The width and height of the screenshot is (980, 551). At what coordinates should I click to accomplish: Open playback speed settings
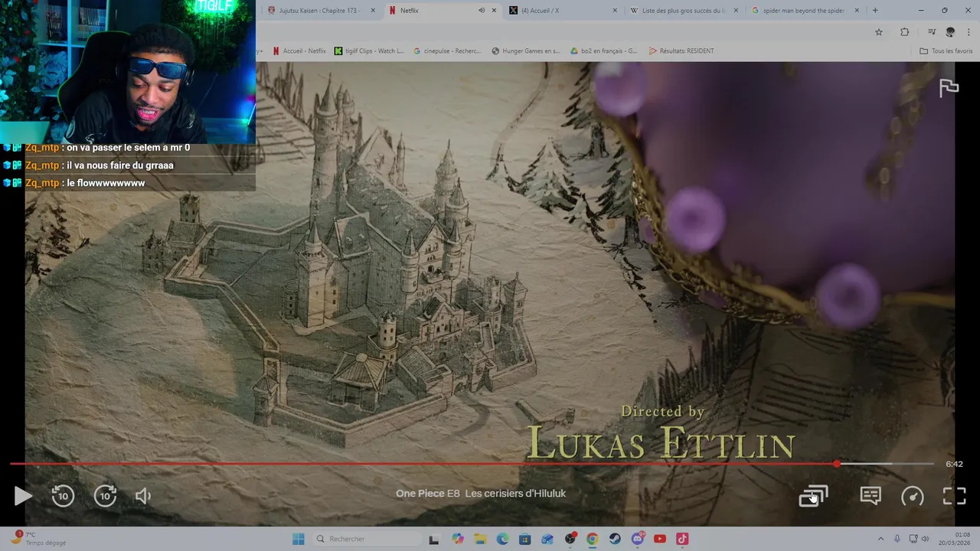[913, 496]
